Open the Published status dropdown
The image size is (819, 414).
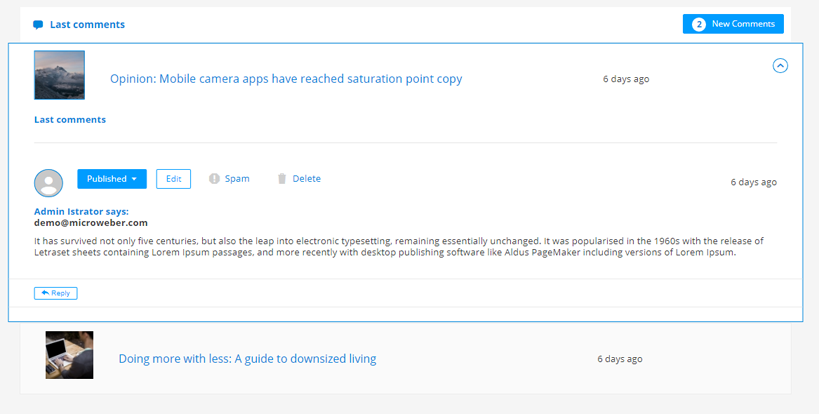pyautogui.click(x=112, y=179)
